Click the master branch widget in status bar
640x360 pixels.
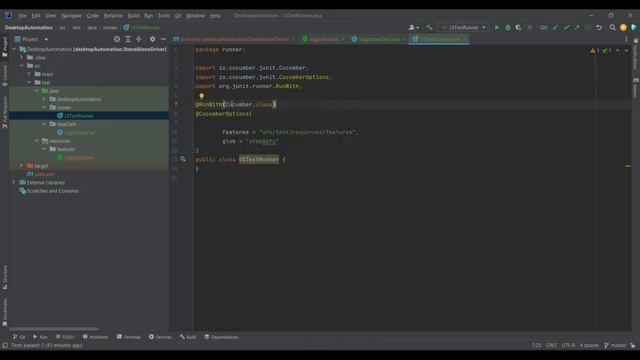[615, 345]
